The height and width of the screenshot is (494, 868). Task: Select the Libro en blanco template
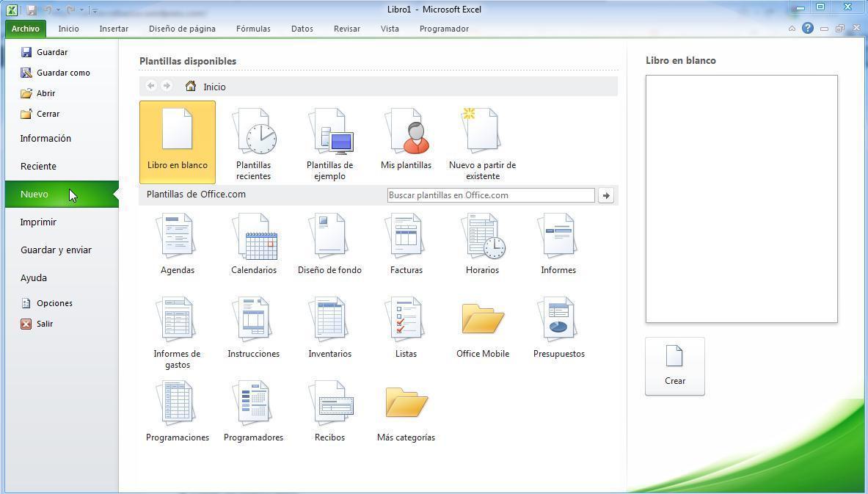[x=177, y=142]
